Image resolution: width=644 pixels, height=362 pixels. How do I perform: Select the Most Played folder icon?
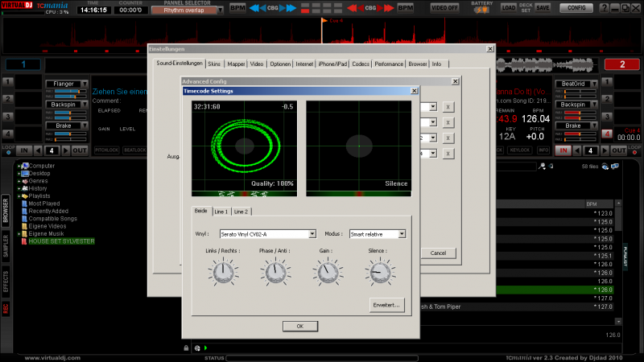(x=25, y=204)
